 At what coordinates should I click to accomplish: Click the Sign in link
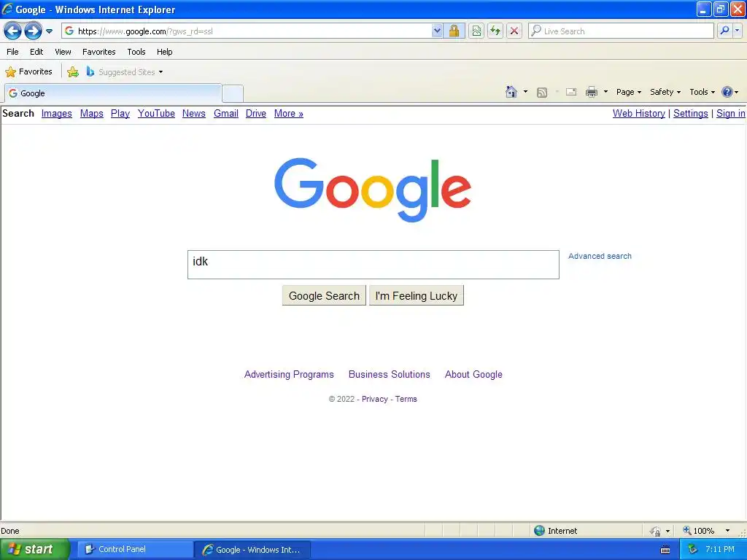[730, 113]
